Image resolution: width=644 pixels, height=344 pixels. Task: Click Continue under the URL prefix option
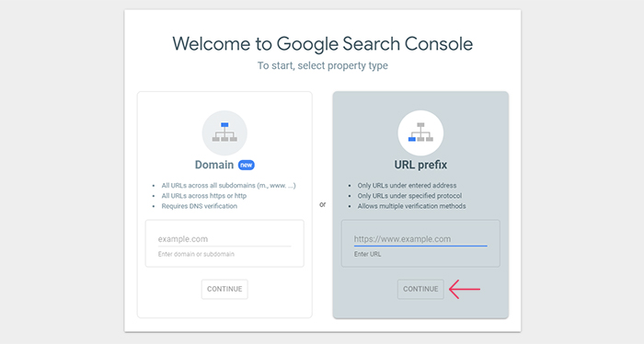point(420,289)
